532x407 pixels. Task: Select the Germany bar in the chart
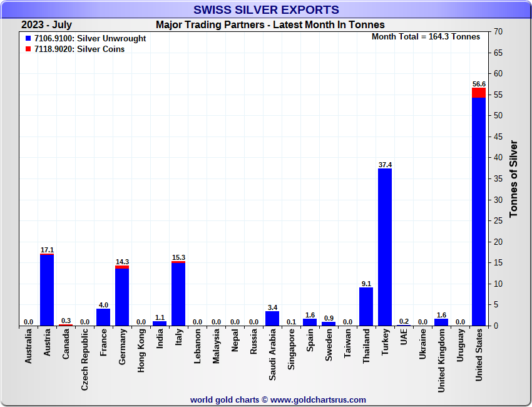point(122,297)
